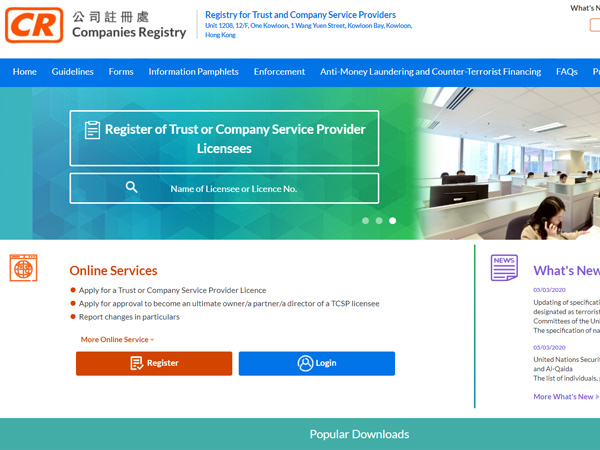Click the Companies Registry CR logo
600x450 pixels.
tap(33, 25)
